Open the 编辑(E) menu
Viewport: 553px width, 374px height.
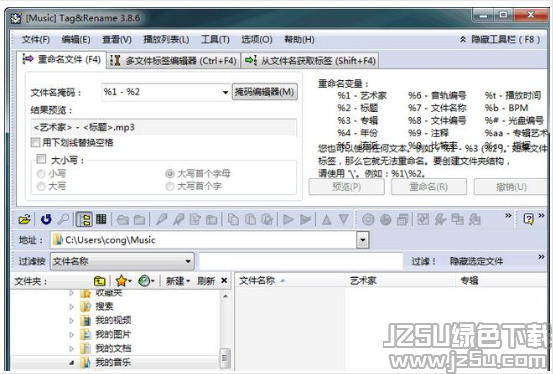coord(76,40)
